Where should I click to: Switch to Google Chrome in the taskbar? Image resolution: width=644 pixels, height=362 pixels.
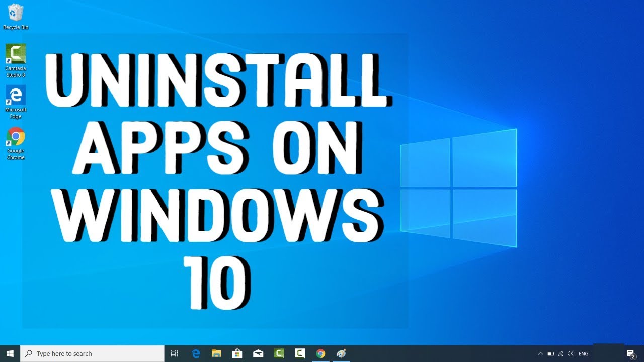click(x=320, y=354)
